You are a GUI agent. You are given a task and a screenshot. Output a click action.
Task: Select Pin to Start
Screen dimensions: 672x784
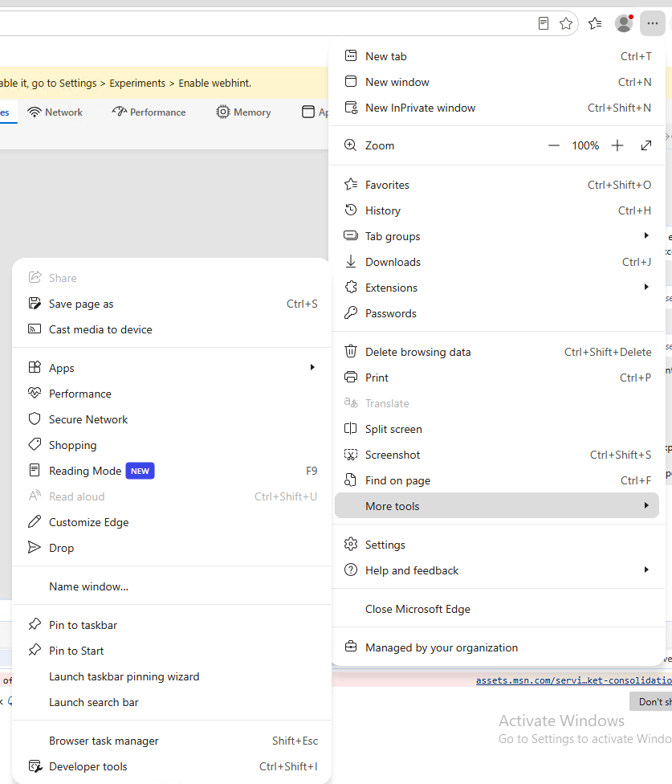[x=172, y=651]
